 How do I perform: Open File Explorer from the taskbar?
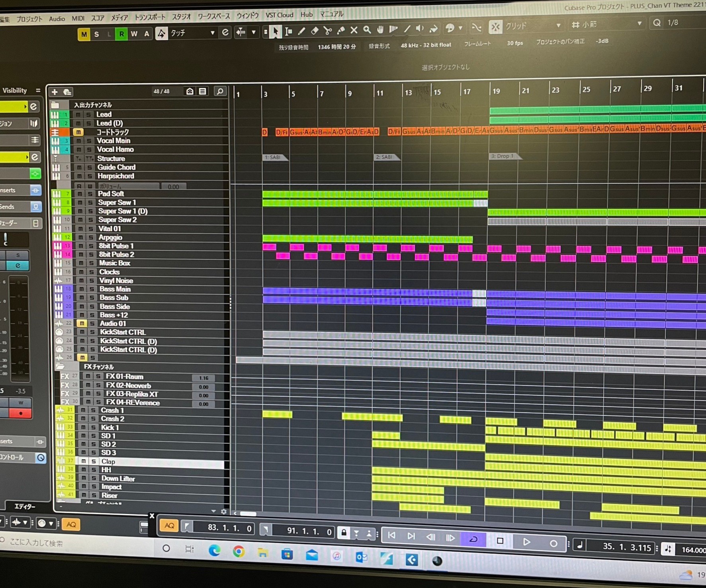(x=263, y=553)
